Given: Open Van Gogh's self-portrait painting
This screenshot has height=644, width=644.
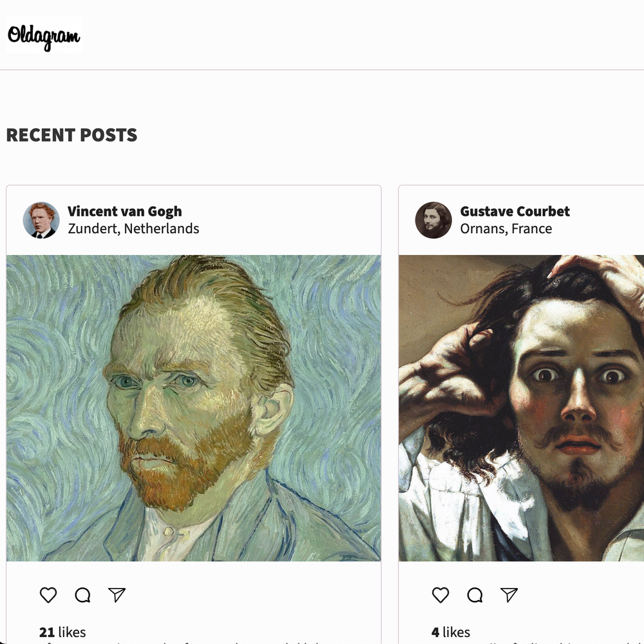Looking at the screenshot, I should [x=193, y=408].
